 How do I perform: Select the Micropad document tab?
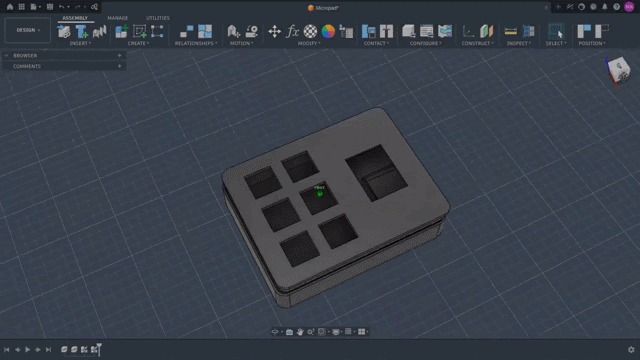[323, 8]
